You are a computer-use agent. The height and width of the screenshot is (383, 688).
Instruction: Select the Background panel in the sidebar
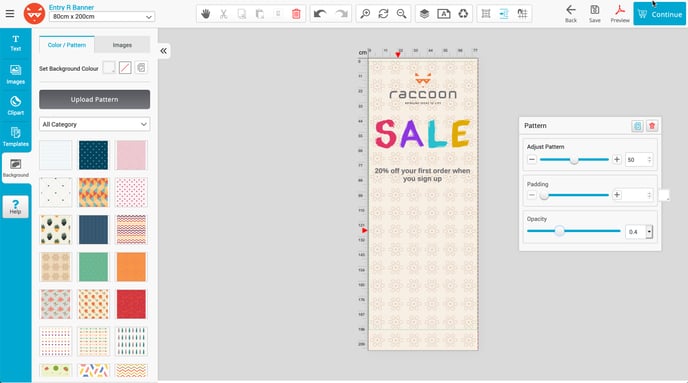tap(16, 168)
